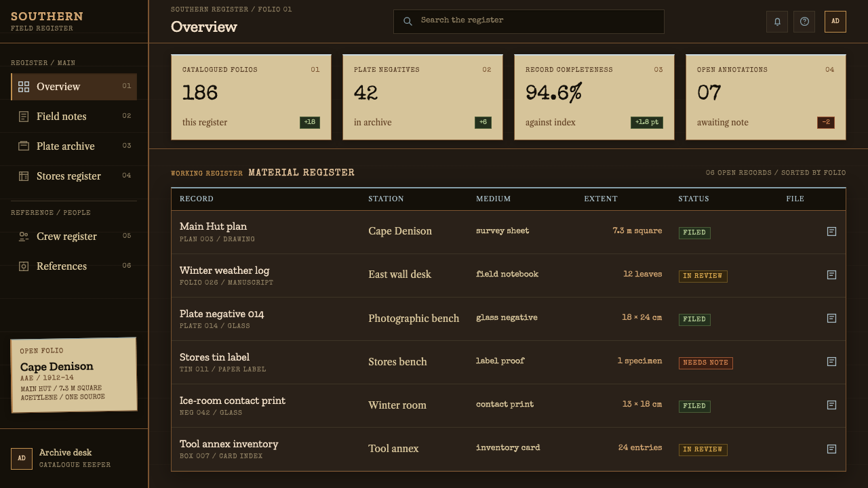
Task: Select the Stores tin label record title
Action: tap(214, 357)
